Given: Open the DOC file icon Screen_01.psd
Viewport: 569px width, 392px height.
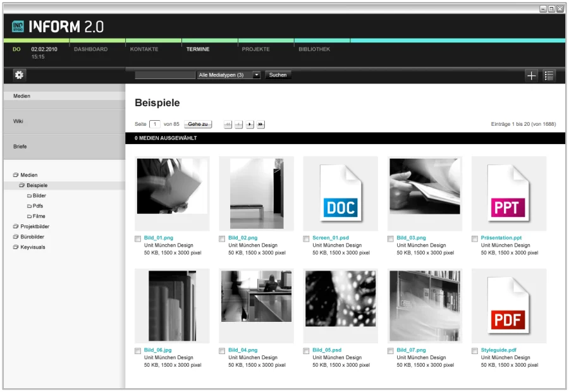Looking at the screenshot, I should click(x=340, y=193).
